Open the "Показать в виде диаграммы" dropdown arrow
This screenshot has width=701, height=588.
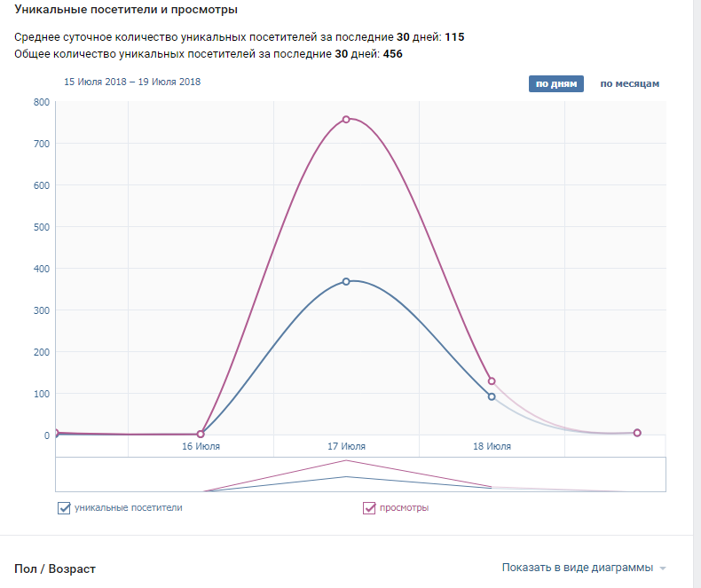point(663,568)
